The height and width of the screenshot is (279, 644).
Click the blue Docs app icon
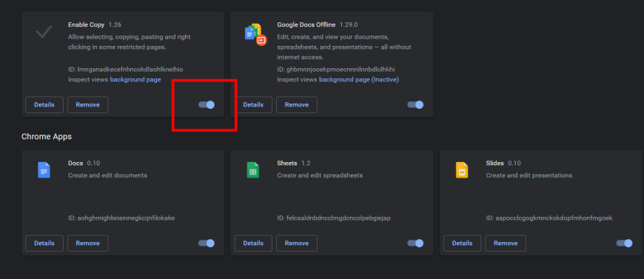pos(44,169)
